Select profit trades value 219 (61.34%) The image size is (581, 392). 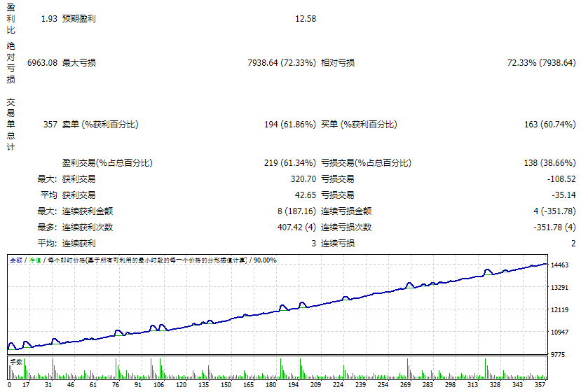coord(289,163)
